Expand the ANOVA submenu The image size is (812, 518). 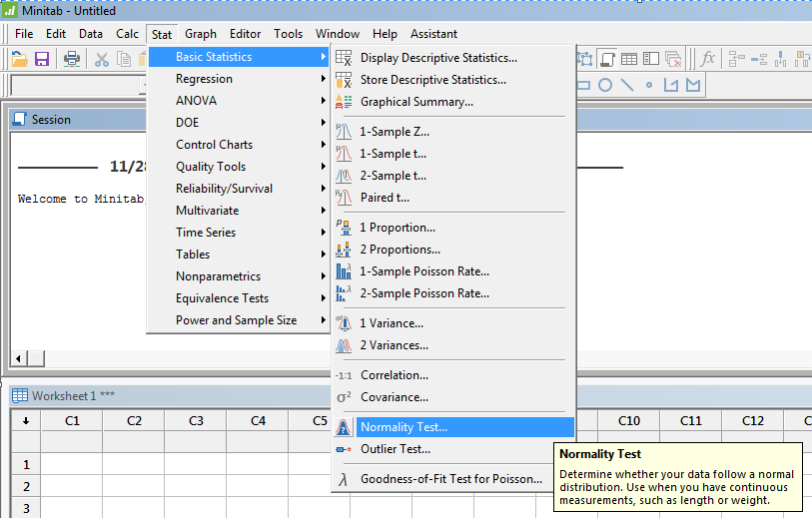click(239, 101)
